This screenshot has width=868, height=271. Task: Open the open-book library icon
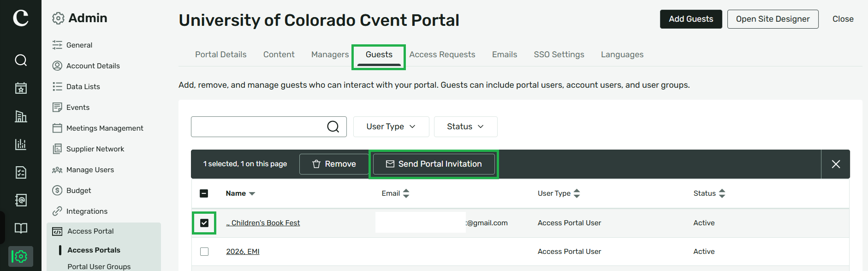pyautogui.click(x=21, y=228)
